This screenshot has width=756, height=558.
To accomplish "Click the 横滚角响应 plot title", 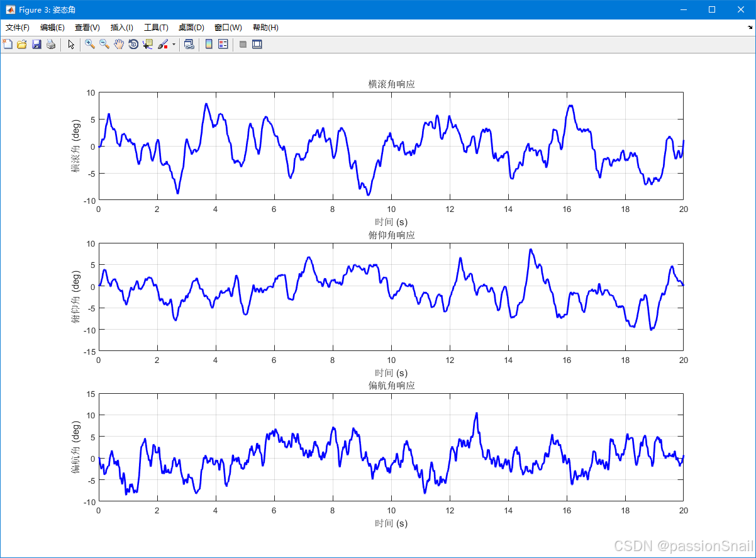I will point(391,84).
